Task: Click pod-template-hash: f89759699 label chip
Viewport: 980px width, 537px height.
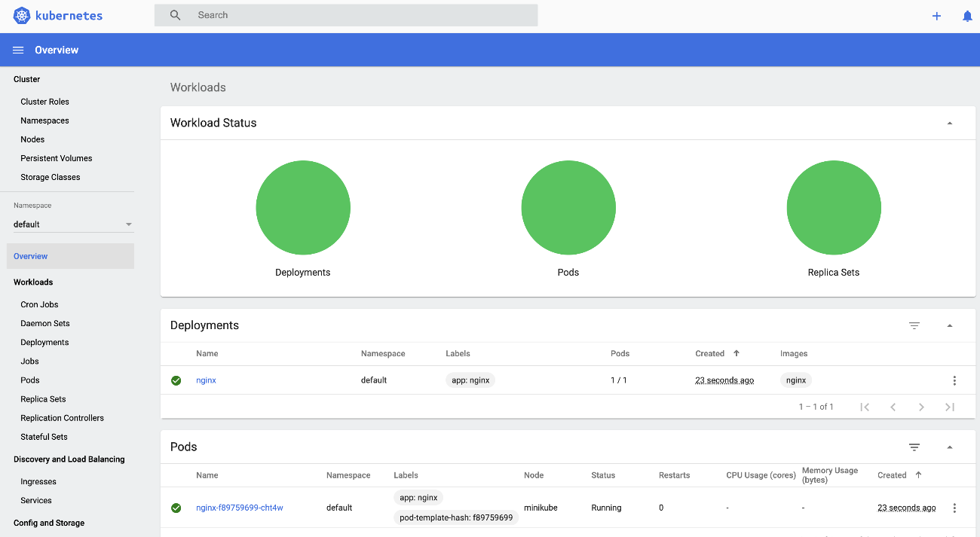Action: coord(456,517)
